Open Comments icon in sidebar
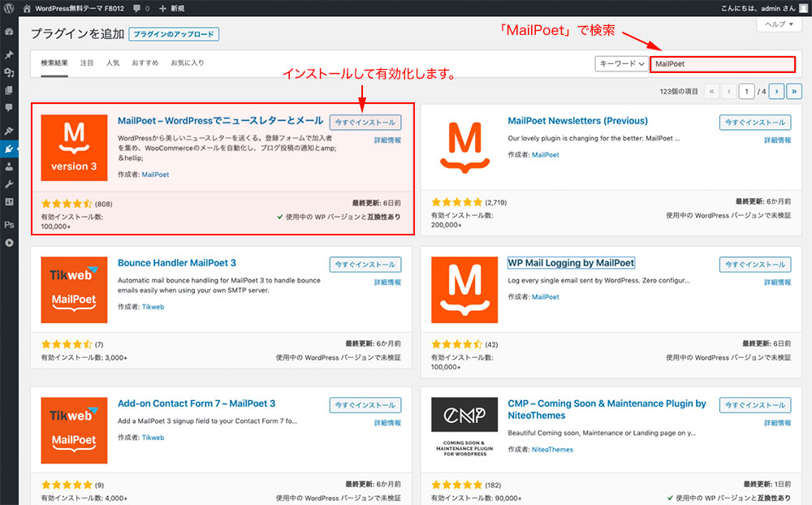Viewport: 812px width, 505px height. [x=9, y=108]
